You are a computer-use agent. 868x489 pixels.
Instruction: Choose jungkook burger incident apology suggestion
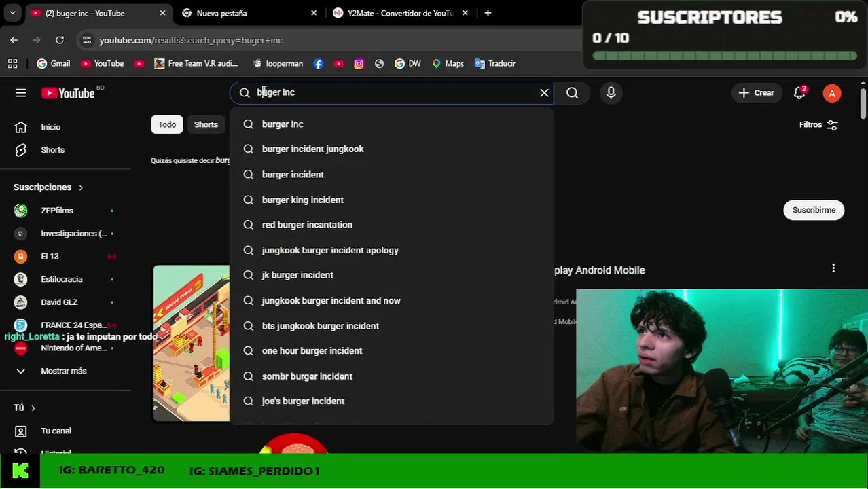(x=392, y=250)
